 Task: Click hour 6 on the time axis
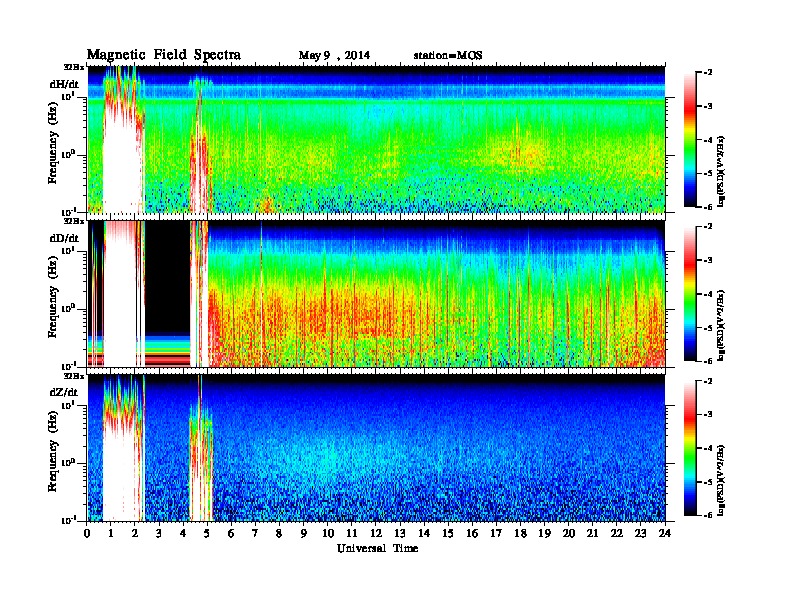click(x=231, y=534)
